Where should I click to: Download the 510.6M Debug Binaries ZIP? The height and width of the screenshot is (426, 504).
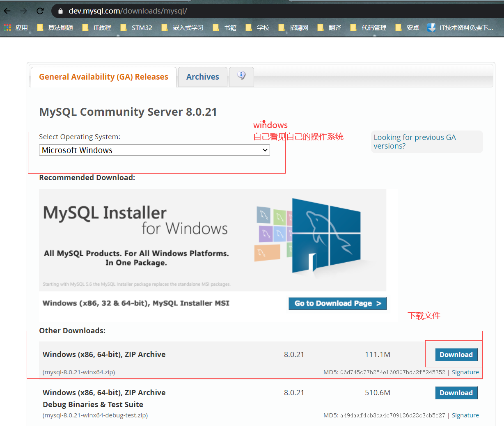click(x=456, y=393)
